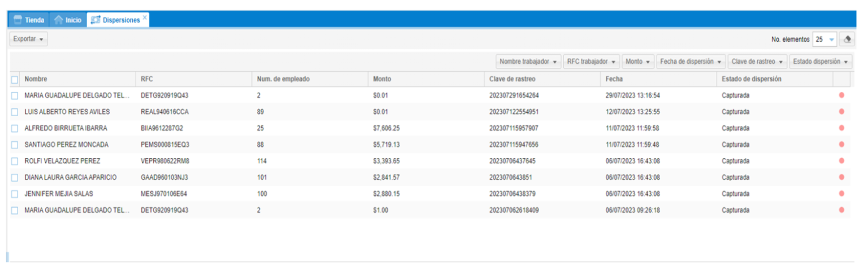Click tracking key 202307115957907 cell
Image resolution: width=868 pixels, height=271 pixels.
click(514, 128)
